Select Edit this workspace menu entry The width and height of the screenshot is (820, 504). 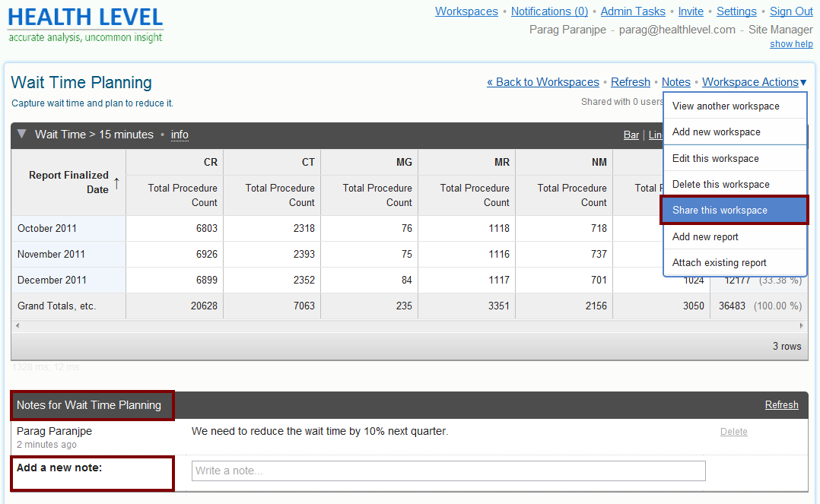point(715,159)
